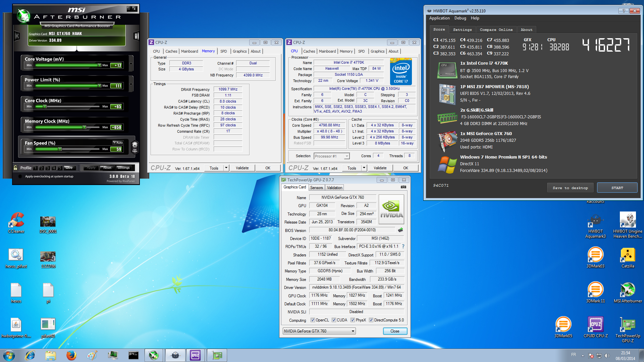Toggle the PhysX checkbox in GPU-Z
Screen dimensions: 644x362
click(x=353, y=320)
